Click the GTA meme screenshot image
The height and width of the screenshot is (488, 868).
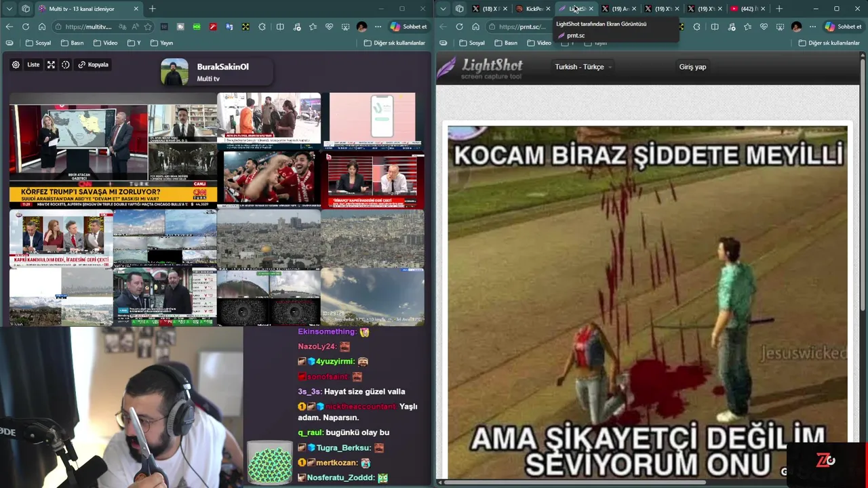648,302
